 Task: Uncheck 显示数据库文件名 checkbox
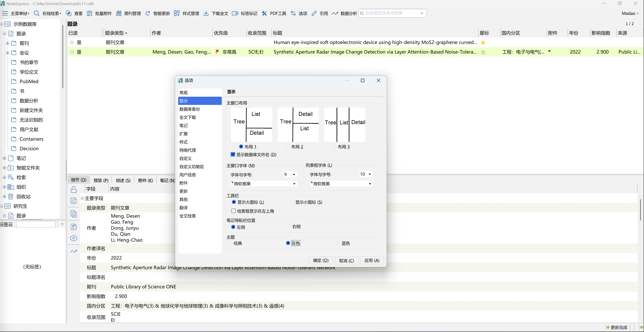233,154
